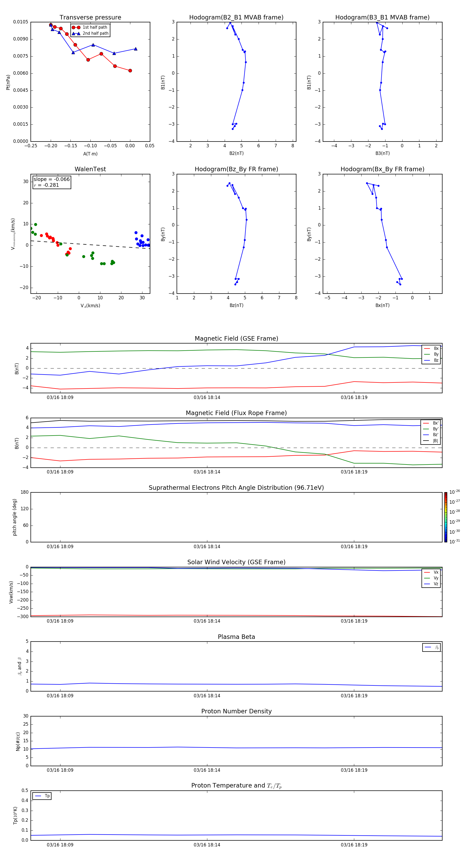
Task: Click the "Tp(10^6K)" y-axis label
Action: pos(15,815)
